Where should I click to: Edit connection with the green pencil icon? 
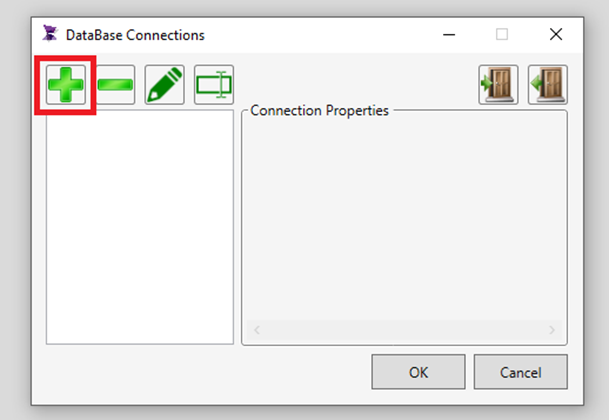[165, 85]
